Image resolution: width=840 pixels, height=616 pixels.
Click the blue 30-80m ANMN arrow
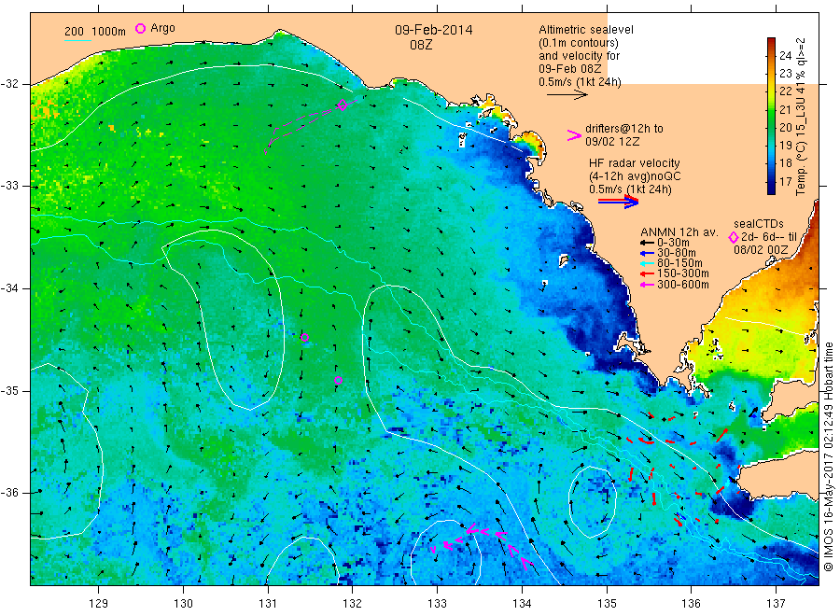(x=647, y=253)
